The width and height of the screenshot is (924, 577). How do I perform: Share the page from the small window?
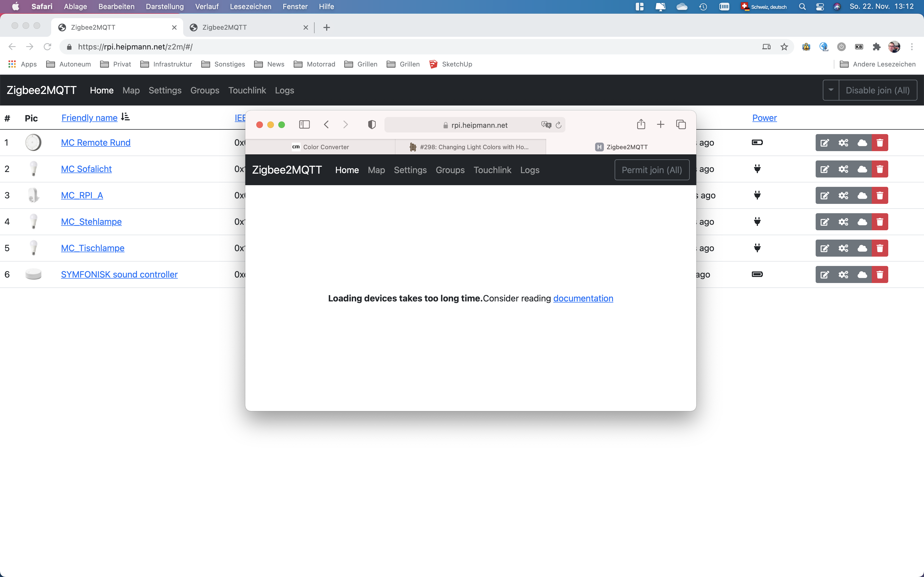(x=641, y=124)
